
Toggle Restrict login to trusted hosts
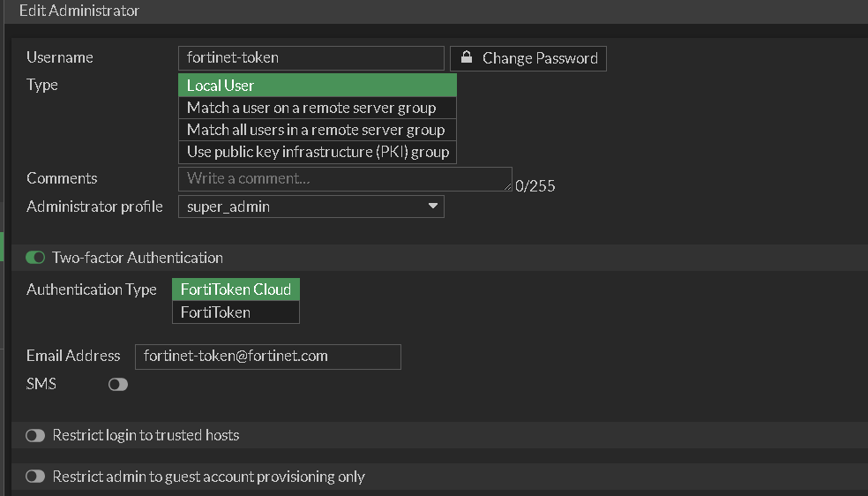(35, 435)
